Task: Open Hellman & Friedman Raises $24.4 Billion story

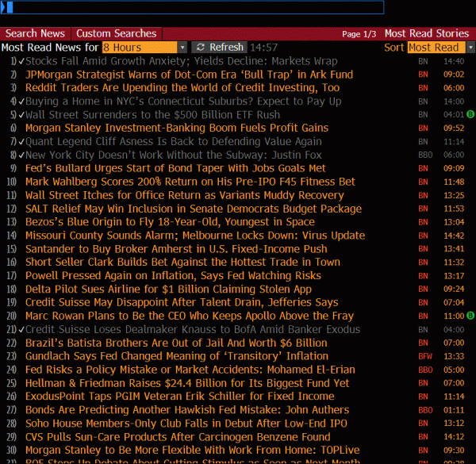Action: coord(187,383)
